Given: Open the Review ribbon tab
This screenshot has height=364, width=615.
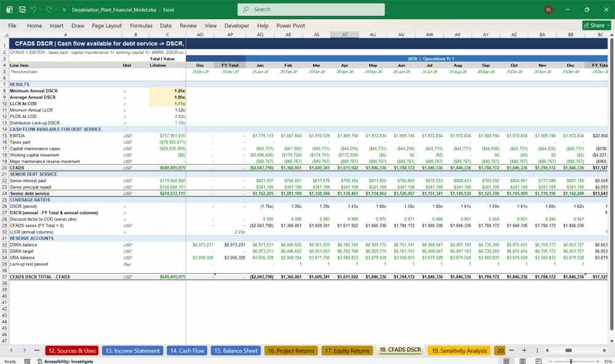Looking at the screenshot, I should pyautogui.click(x=188, y=25).
